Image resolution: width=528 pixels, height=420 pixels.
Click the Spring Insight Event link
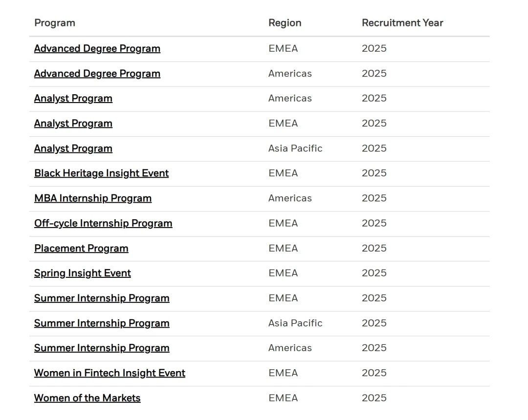click(82, 273)
